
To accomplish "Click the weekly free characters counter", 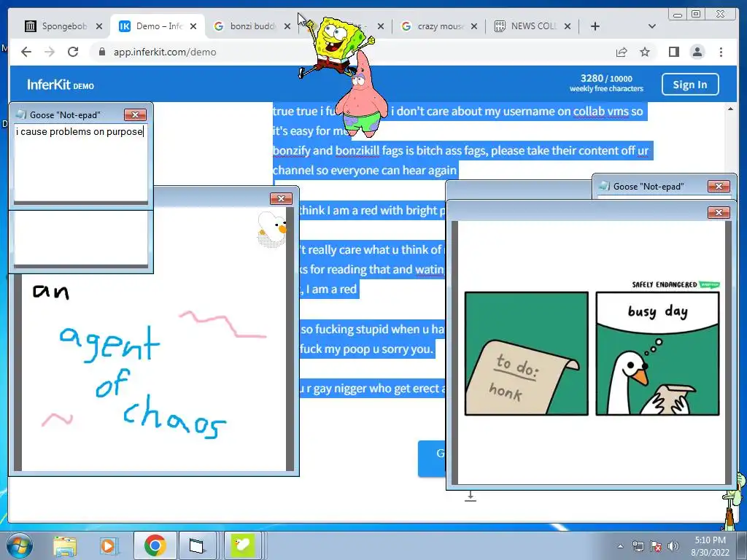I will click(x=606, y=83).
